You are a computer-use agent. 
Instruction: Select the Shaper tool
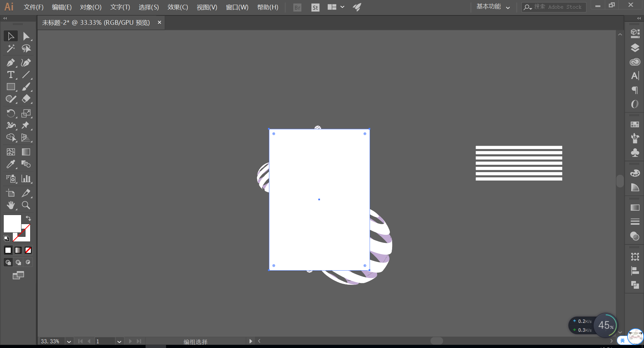[11, 99]
